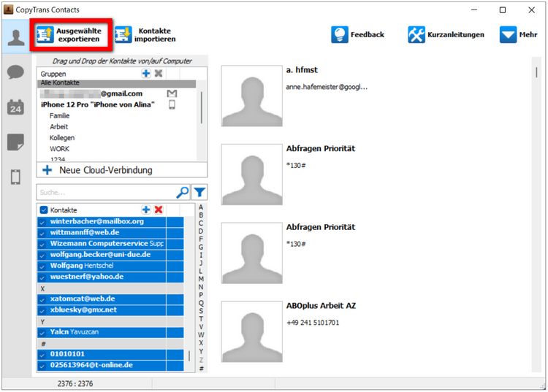548x392 pixels.
Task: Select the WORK group
Action: tap(59, 149)
